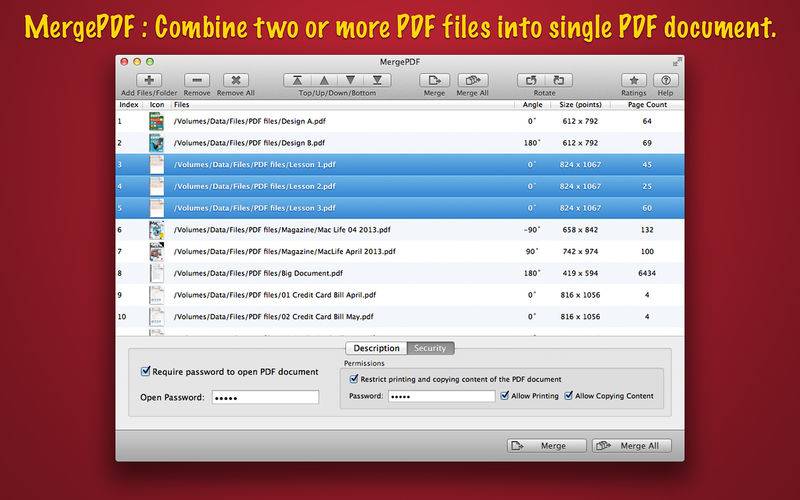Open Ratings with the star icon
This screenshot has height=500, width=800.
click(x=633, y=80)
